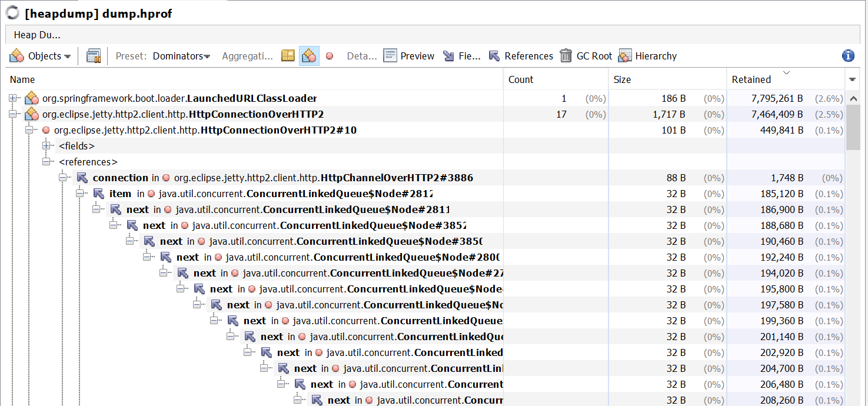The image size is (868, 406).
Task: Click the red dot before HttpChannelOverHTTP2#3886
Action: point(166,178)
